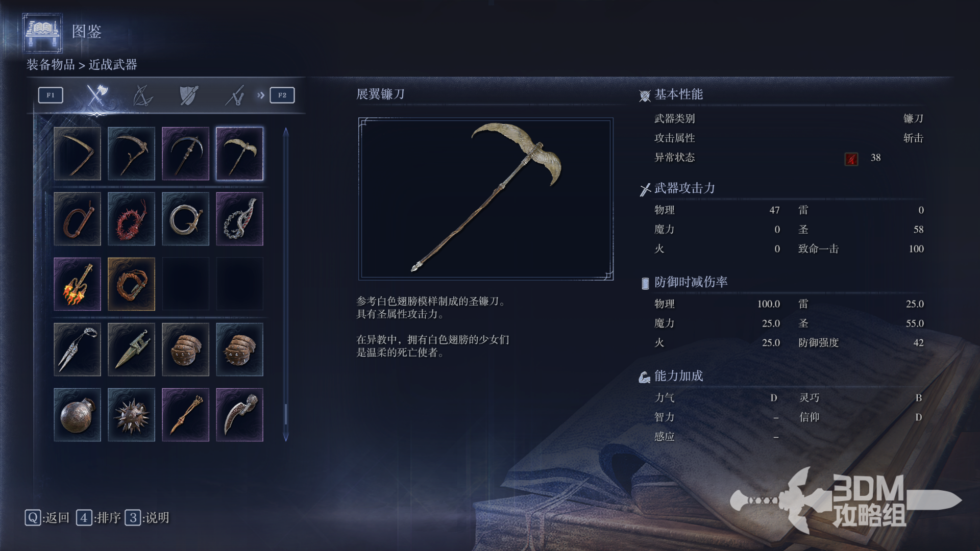Click the Q 返回 back button
The height and width of the screenshot is (551, 980).
[47, 518]
